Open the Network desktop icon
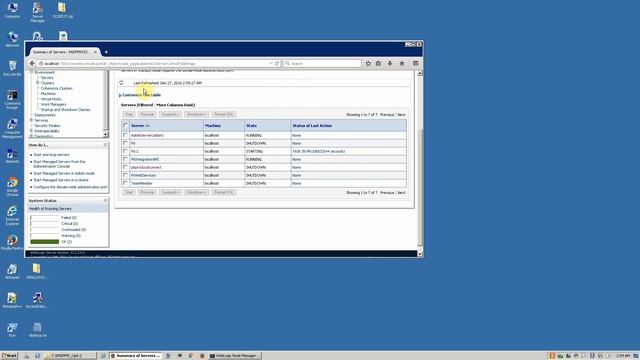This screenshot has height=360, width=640. pyautogui.click(x=12, y=40)
